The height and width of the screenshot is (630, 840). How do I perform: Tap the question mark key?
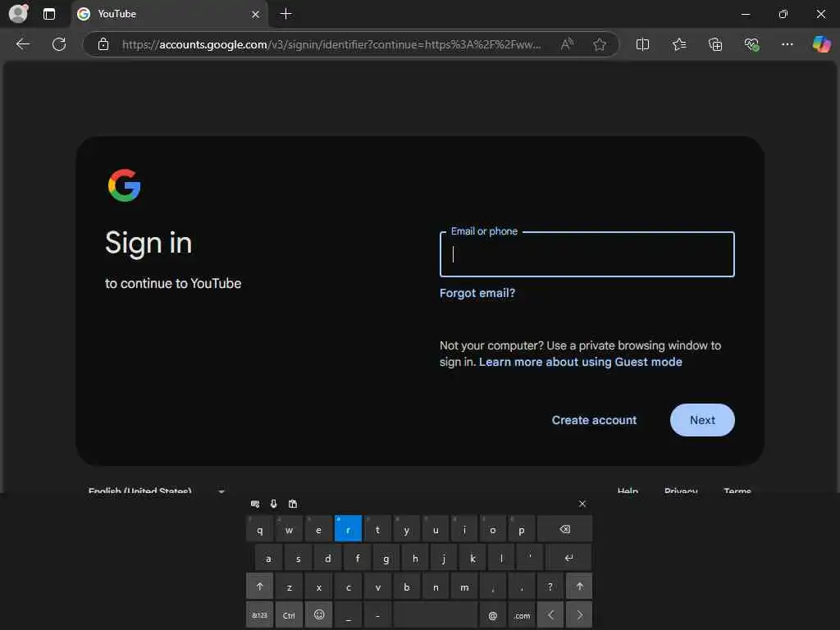pyautogui.click(x=550, y=586)
